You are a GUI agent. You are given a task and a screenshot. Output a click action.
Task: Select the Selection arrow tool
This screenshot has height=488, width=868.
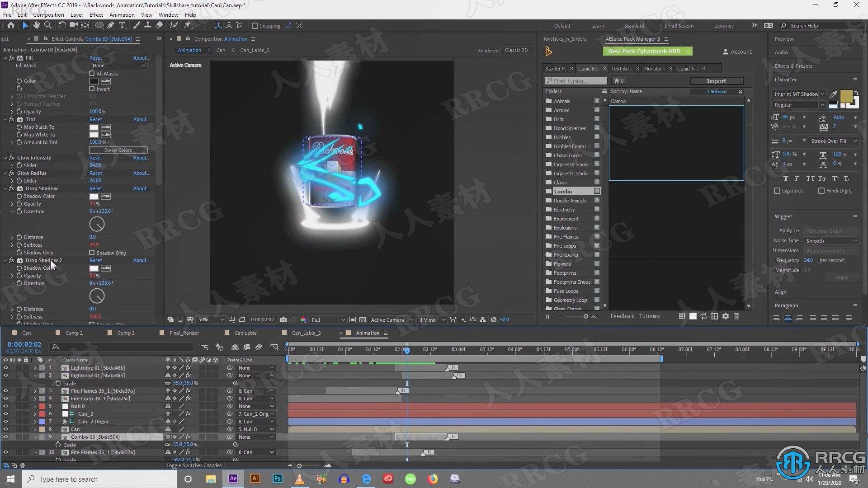coord(25,25)
